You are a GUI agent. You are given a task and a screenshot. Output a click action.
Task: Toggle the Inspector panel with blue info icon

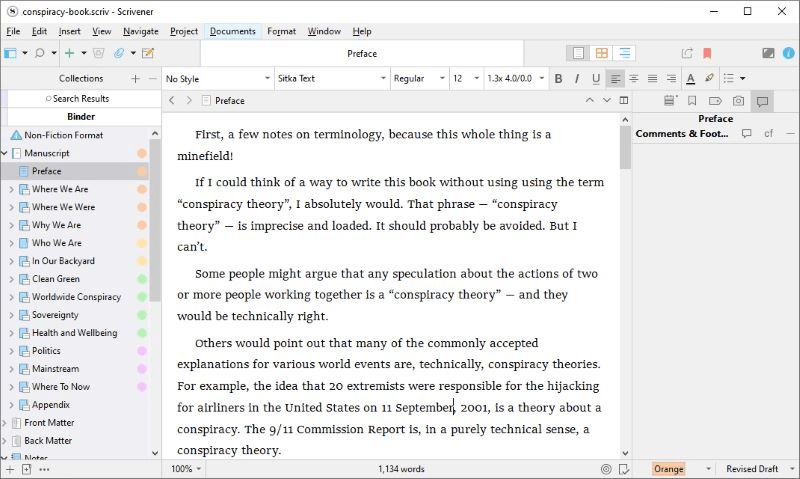point(789,53)
